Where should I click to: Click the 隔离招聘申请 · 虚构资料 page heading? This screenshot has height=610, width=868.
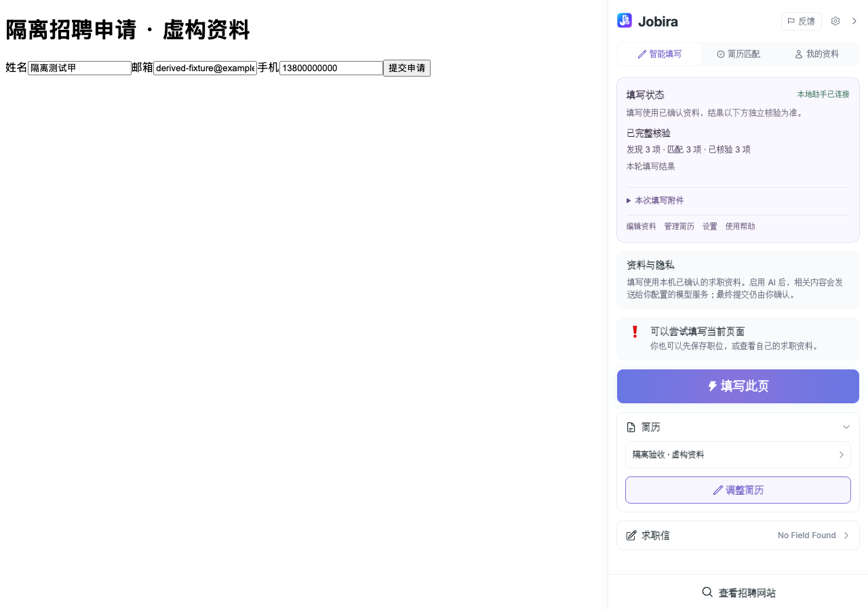127,30
